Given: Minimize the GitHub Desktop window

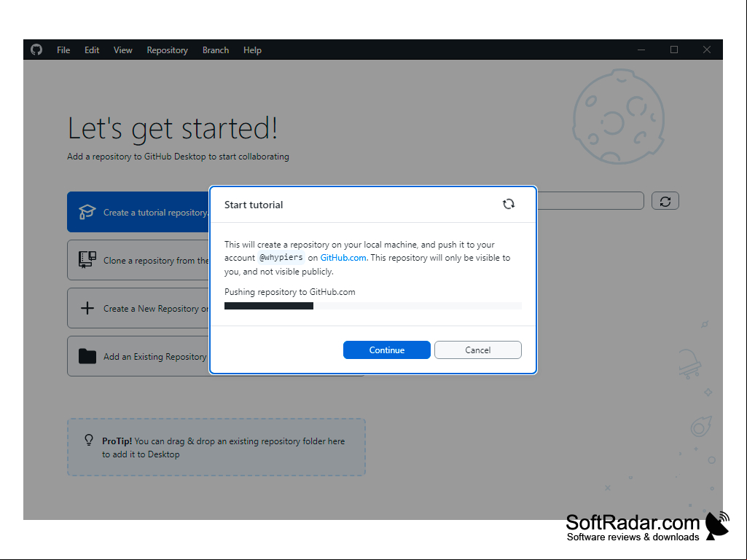Looking at the screenshot, I should (x=641, y=50).
